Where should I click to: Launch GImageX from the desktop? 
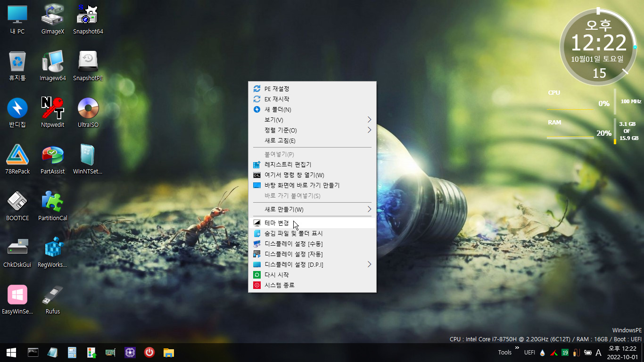[53, 19]
